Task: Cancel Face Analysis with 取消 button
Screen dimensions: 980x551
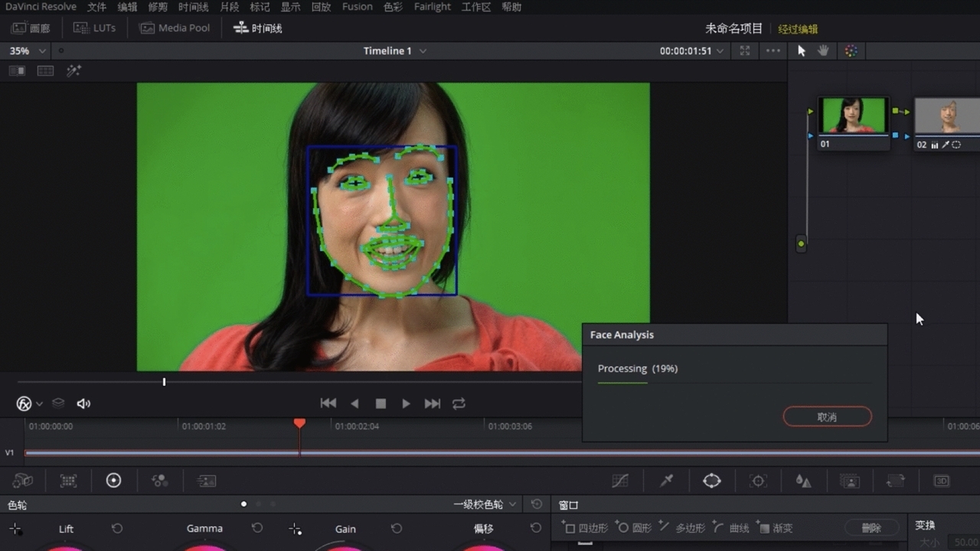Action: click(827, 417)
